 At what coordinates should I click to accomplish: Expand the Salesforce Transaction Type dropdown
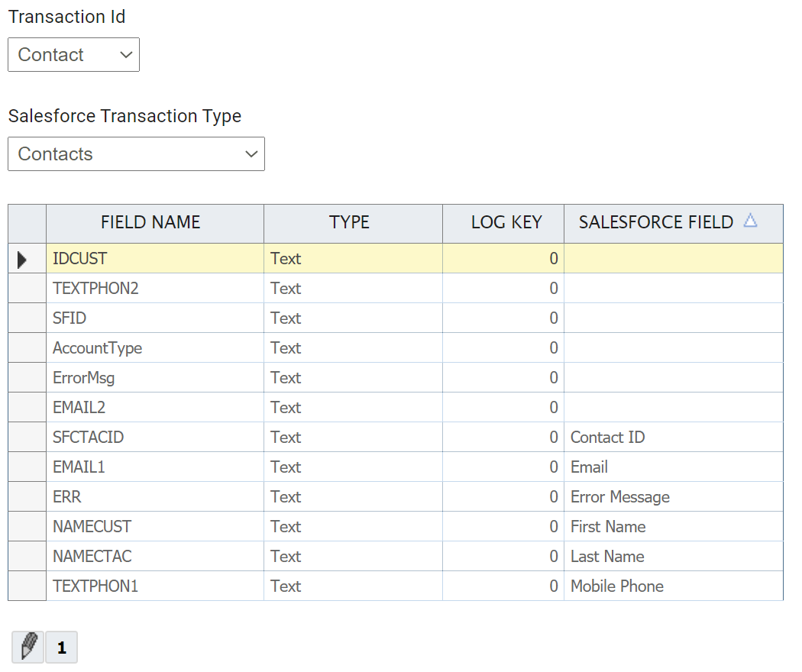click(x=136, y=154)
